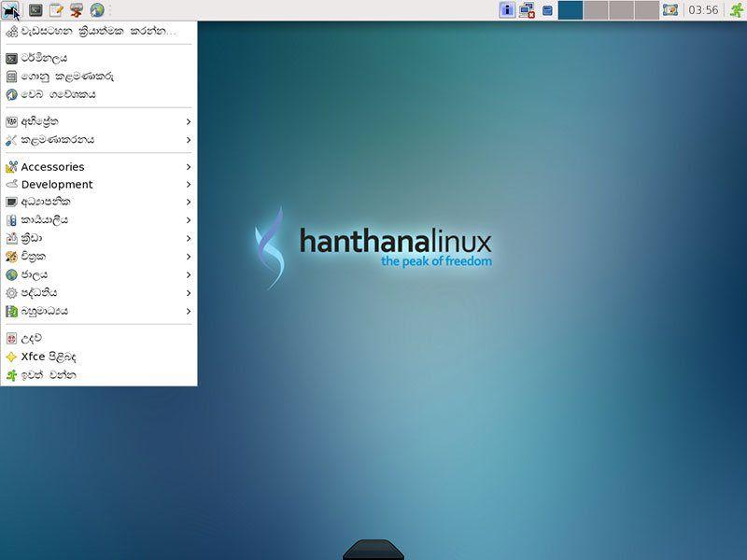The height and width of the screenshot is (560, 747).
Task: Click the yellow star beside Xfce පිළිබඳ
Action: point(11,357)
